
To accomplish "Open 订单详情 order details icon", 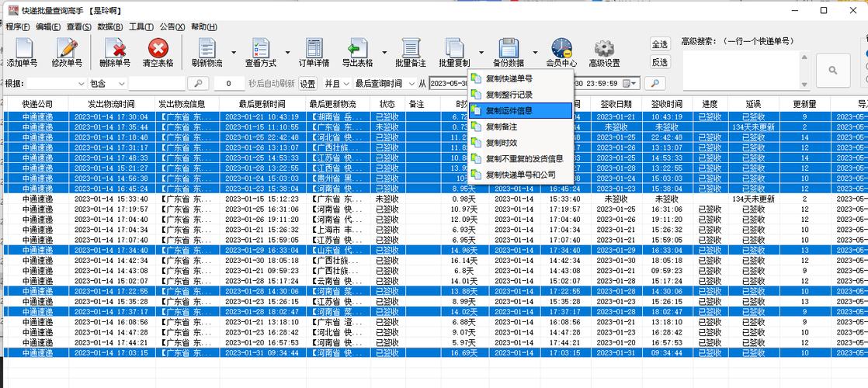I will click(314, 53).
